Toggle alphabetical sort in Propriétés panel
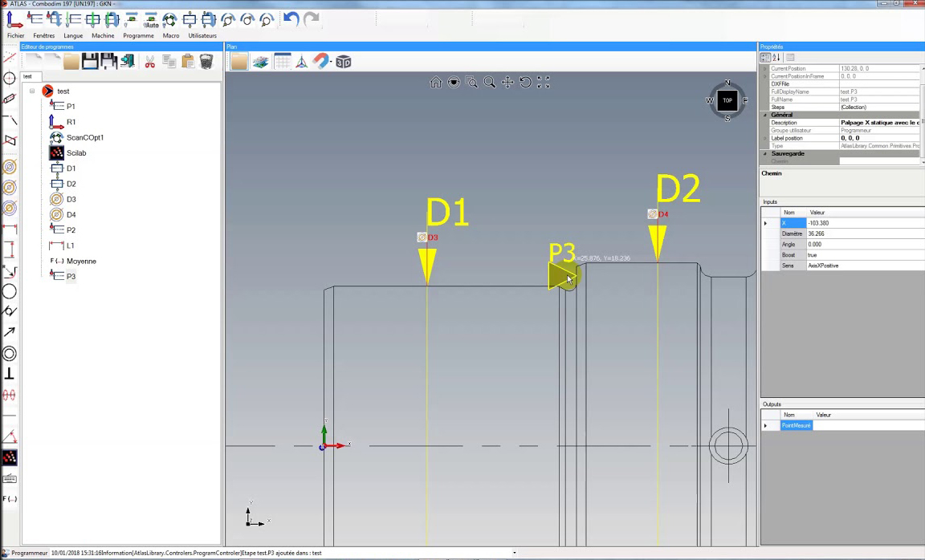925x560 pixels. tap(776, 58)
